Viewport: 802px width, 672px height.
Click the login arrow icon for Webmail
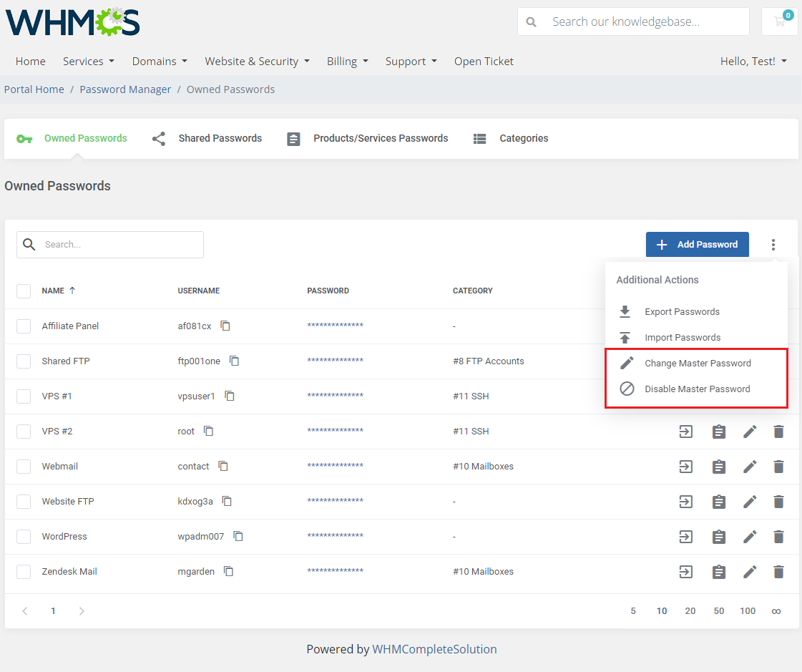pyautogui.click(x=686, y=467)
